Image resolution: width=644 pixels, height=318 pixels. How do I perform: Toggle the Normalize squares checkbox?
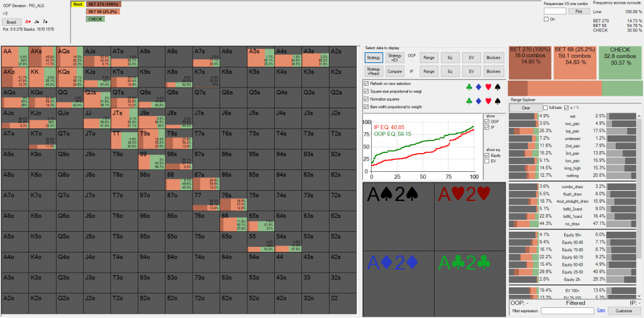[x=367, y=99]
